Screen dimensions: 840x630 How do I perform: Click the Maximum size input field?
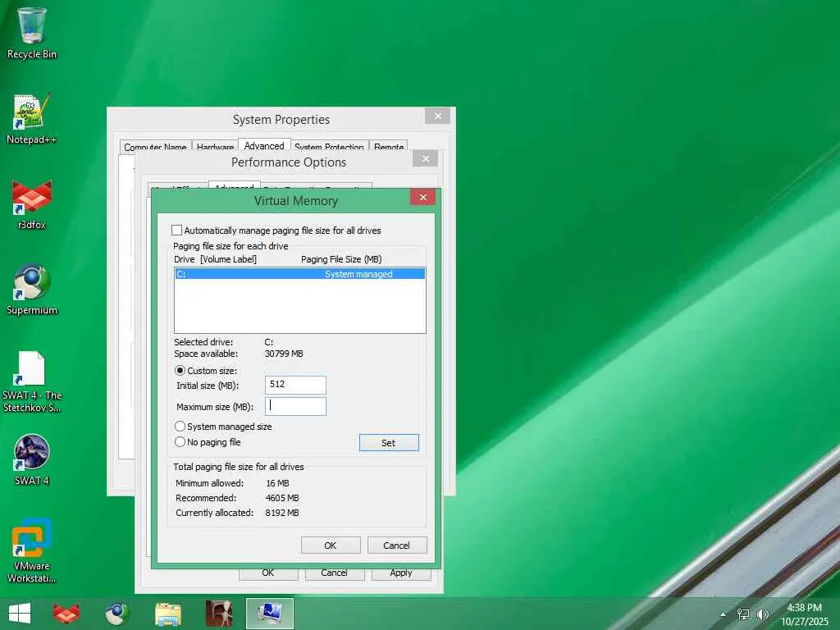click(x=295, y=406)
